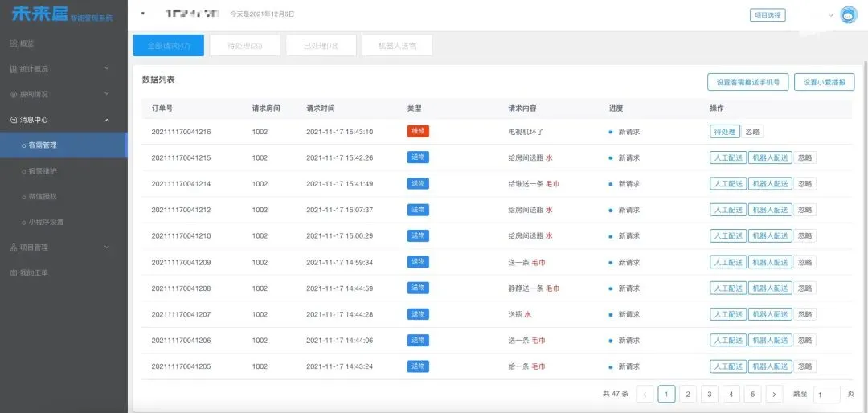868x413 pixels.
Task: Expand the 项目管理 sidebar menu
Action: point(63,247)
